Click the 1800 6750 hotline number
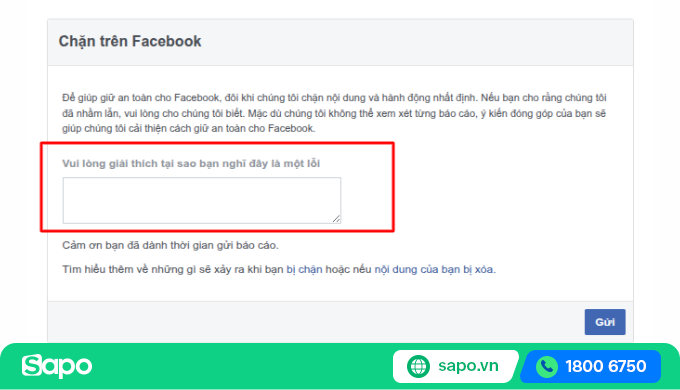 coord(605,367)
